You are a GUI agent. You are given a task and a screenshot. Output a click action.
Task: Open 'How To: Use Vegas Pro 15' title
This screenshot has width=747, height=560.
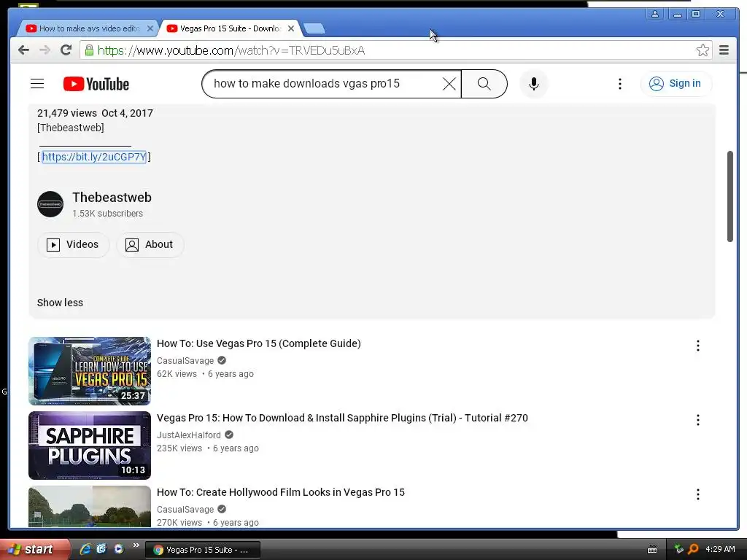(x=259, y=343)
